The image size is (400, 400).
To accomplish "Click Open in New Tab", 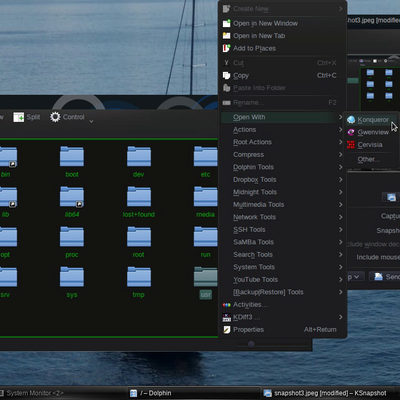I will coord(282,36).
